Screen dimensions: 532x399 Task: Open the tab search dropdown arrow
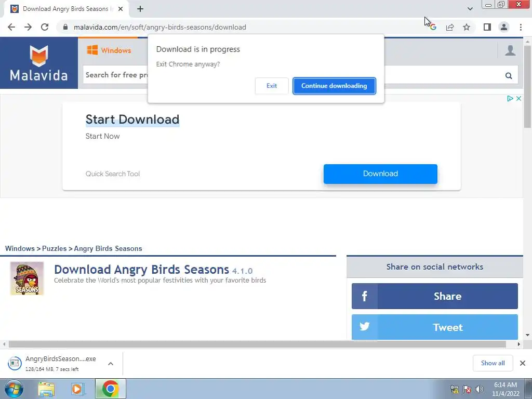point(470,9)
